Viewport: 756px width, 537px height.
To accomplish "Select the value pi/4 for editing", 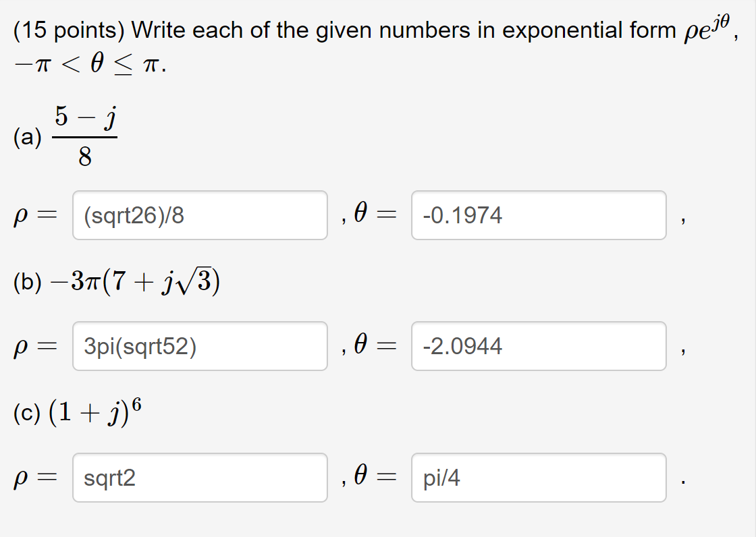I will [x=439, y=478].
